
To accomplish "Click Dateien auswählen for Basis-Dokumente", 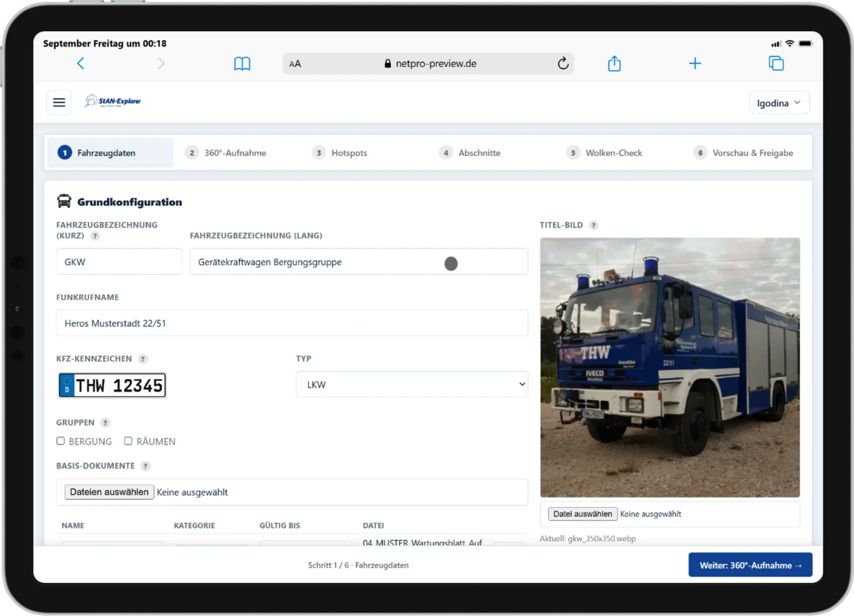I will tap(109, 492).
